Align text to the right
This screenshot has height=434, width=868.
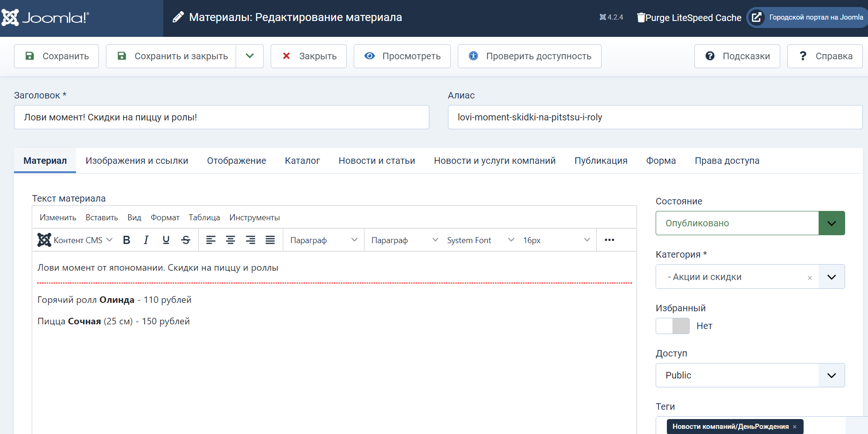[251, 240]
